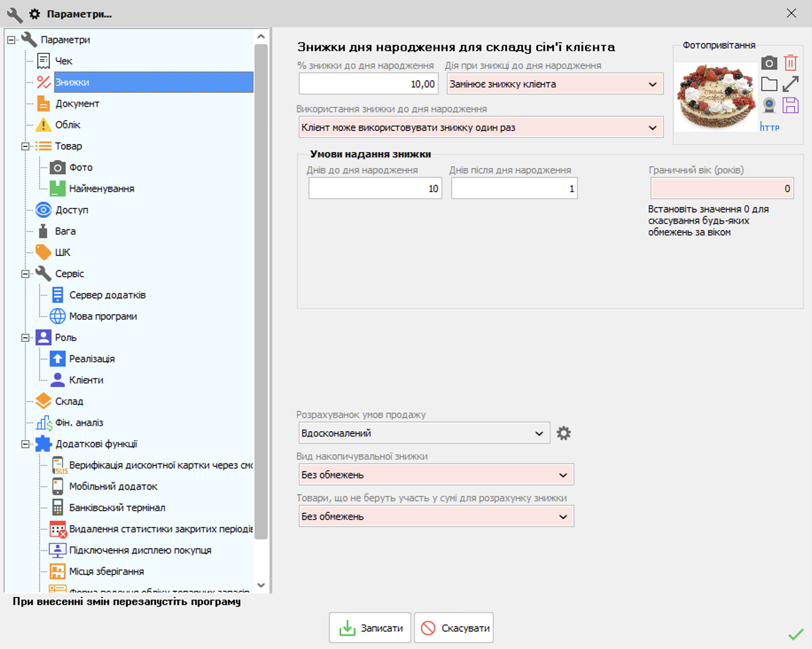Delete greeting photo with red trash icon
The height and width of the screenshot is (649, 812).
click(x=790, y=63)
